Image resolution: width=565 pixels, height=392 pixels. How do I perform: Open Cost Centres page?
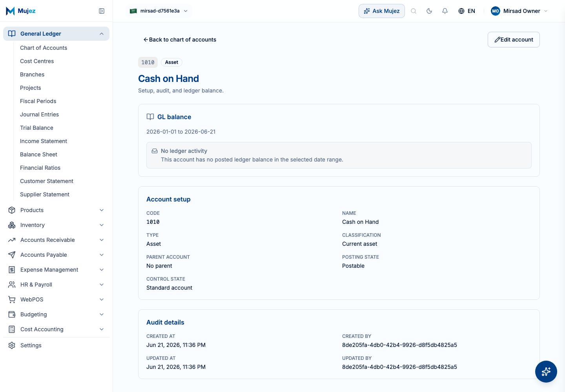37,61
